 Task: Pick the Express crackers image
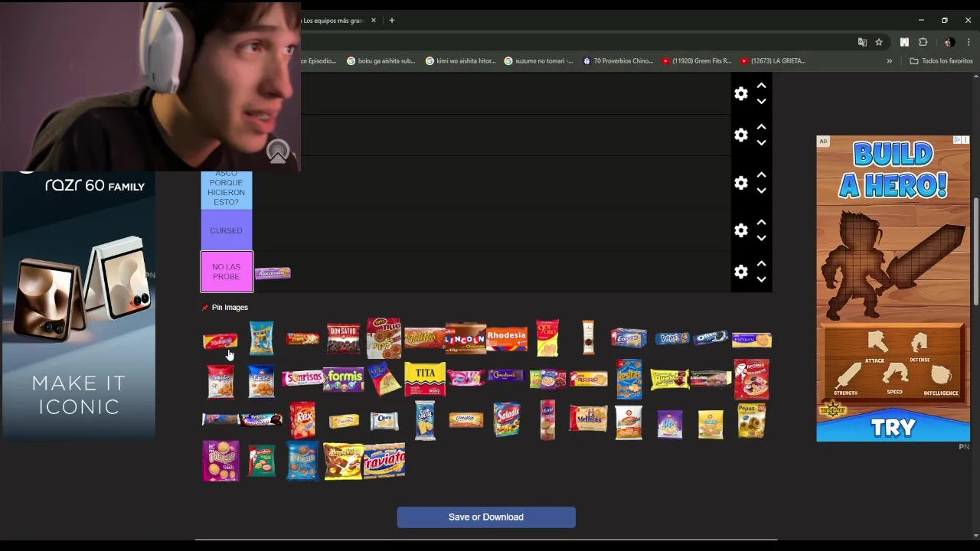click(629, 337)
